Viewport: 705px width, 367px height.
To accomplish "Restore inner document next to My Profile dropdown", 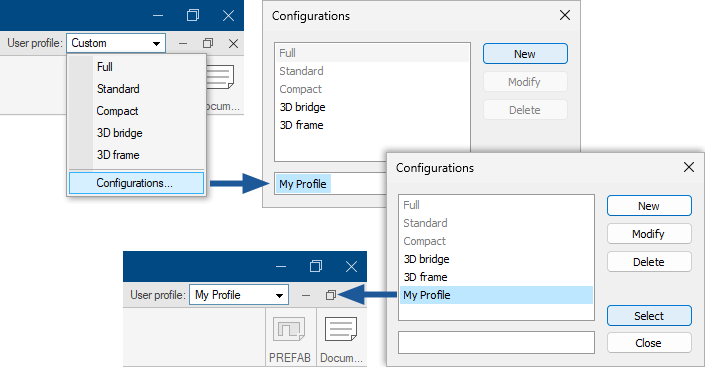I will 331,295.
